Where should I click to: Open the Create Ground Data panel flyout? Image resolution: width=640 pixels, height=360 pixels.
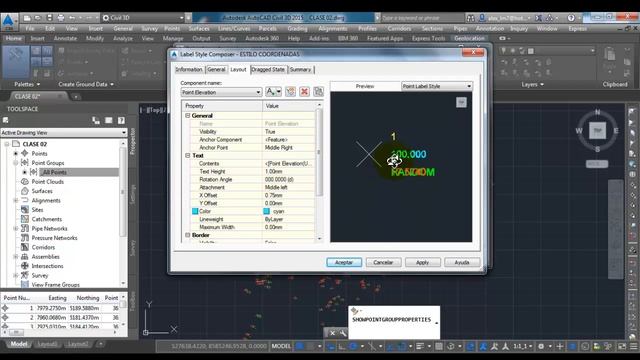click(x=86, y=84)
